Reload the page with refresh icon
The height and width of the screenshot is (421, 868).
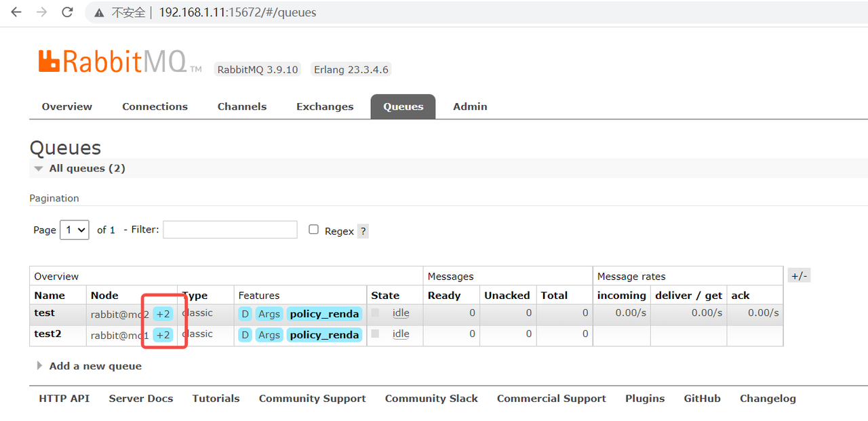point(67,12)
